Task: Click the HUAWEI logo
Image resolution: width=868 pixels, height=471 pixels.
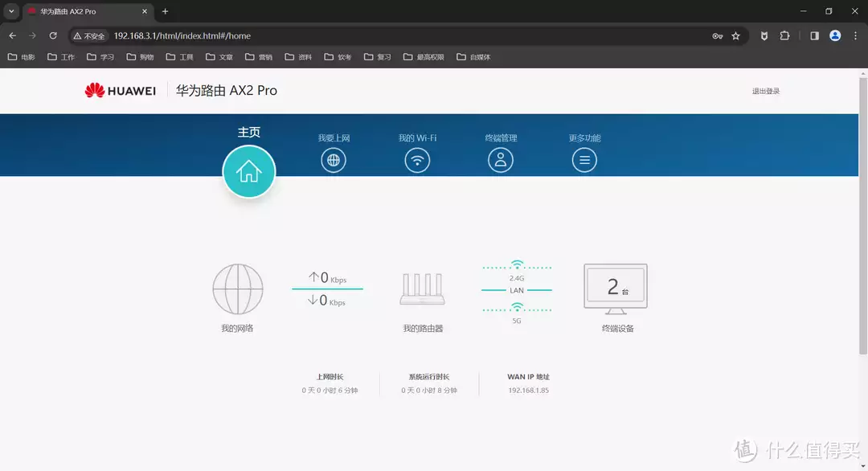Action: click(x=121, y=91)
